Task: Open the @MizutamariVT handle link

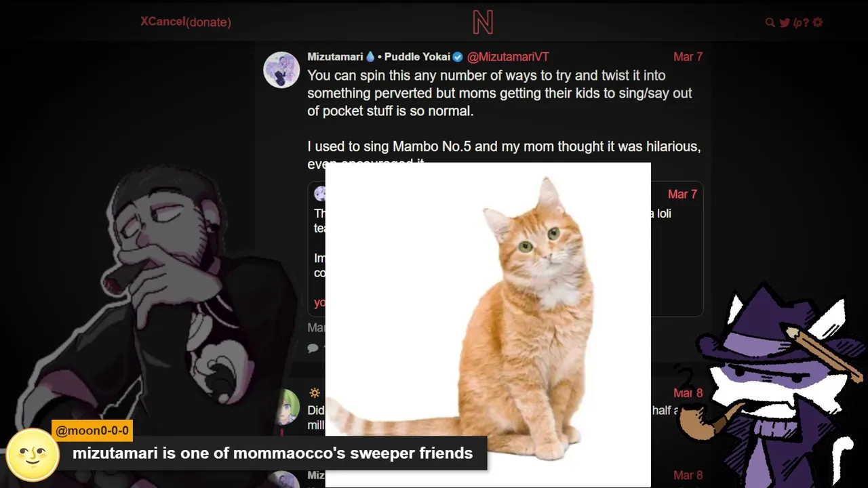Action: pos(508,57)
